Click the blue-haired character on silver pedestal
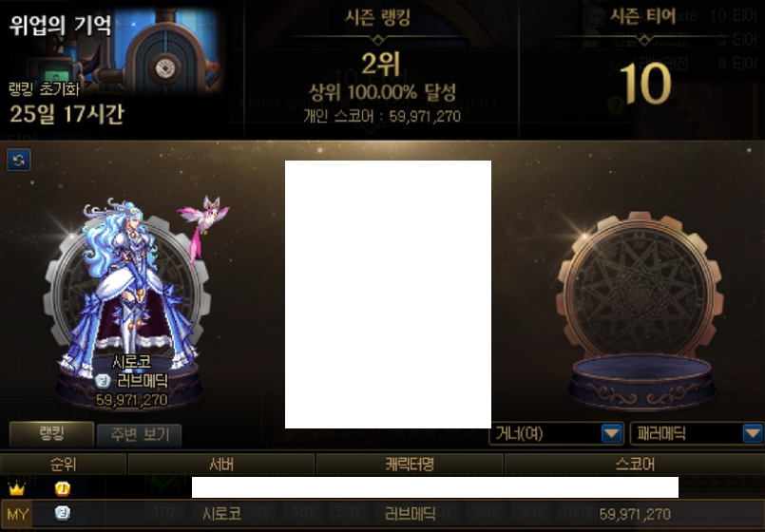The height and width of the screenshot is (532, 765). pos(128,288)
